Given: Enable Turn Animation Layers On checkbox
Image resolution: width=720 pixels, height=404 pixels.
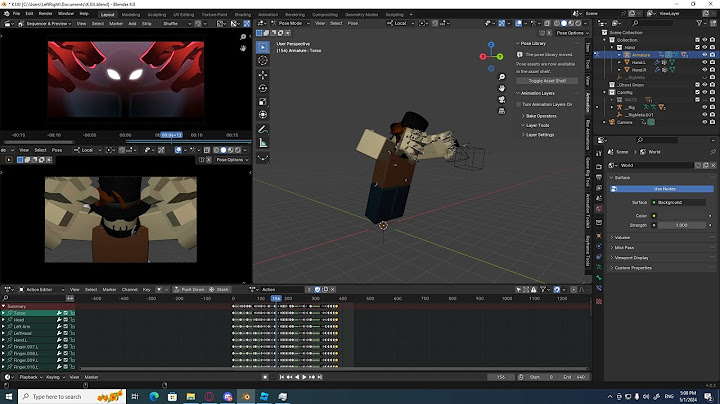Looking at the screenshot, I should [x=519, y=105].
